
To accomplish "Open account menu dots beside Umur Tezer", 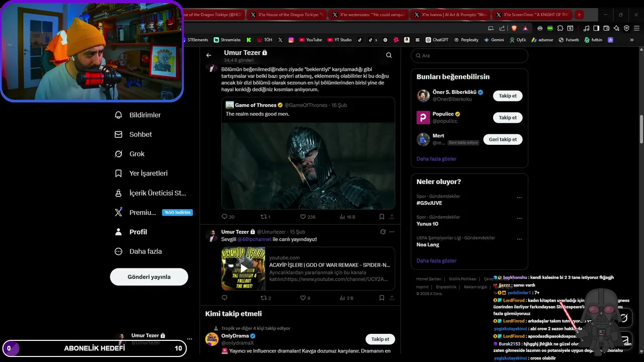I will (190, 339).
